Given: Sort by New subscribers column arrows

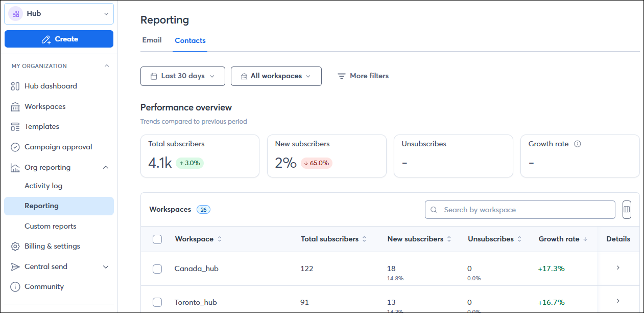Looking at the screenshot, I should [449, 239].
